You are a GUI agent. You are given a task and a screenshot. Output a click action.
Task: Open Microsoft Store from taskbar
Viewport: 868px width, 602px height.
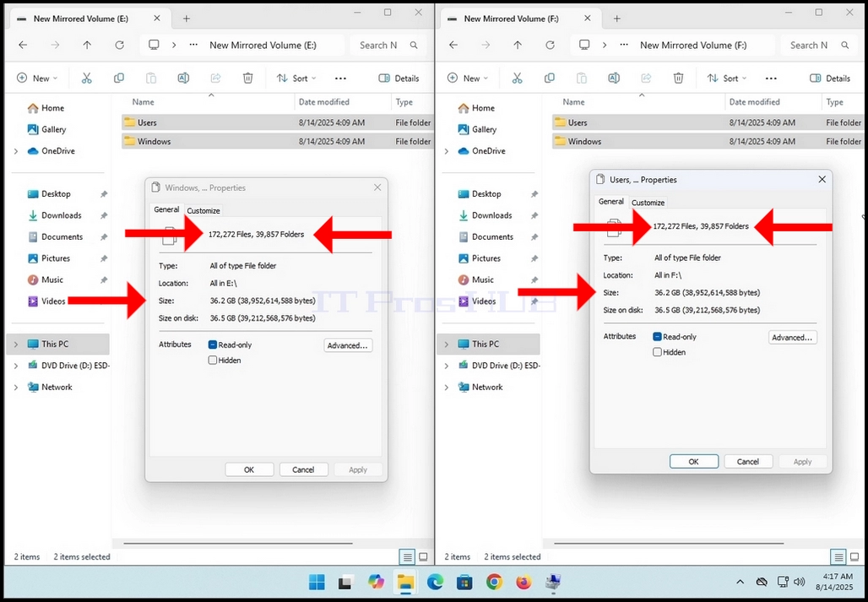464,582
